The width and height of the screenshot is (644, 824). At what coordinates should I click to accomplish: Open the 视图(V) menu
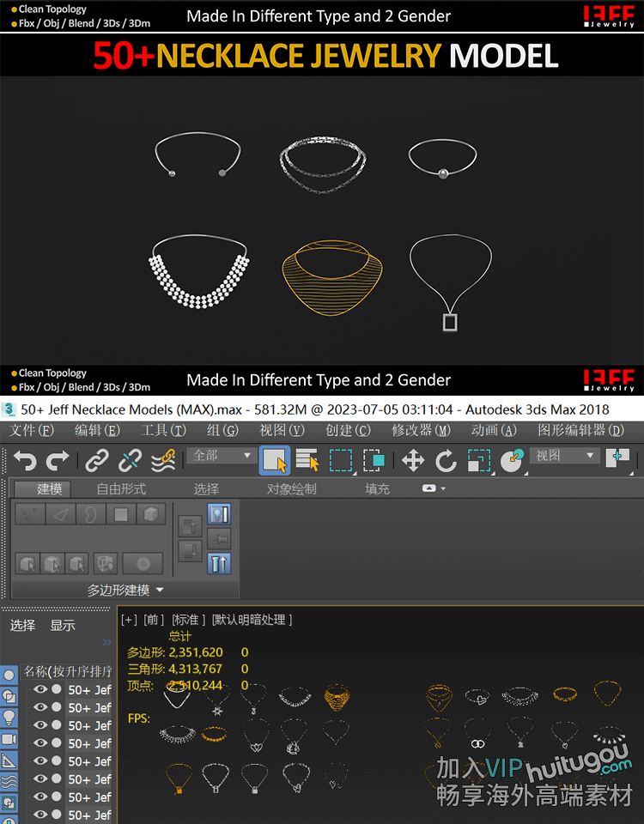pos(282,430)
